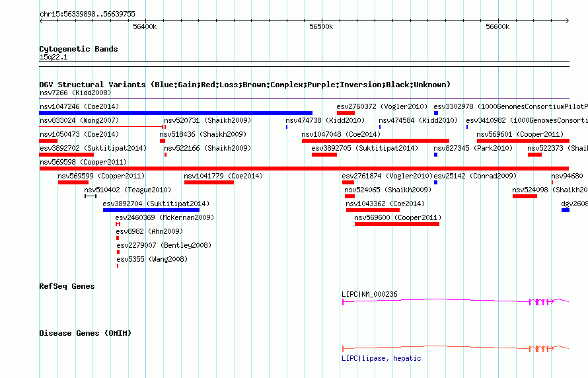Click the nsv569600 (Cooper2011) red bar
This screenshot has width=588, height=378.
click(x=397, y=224)
